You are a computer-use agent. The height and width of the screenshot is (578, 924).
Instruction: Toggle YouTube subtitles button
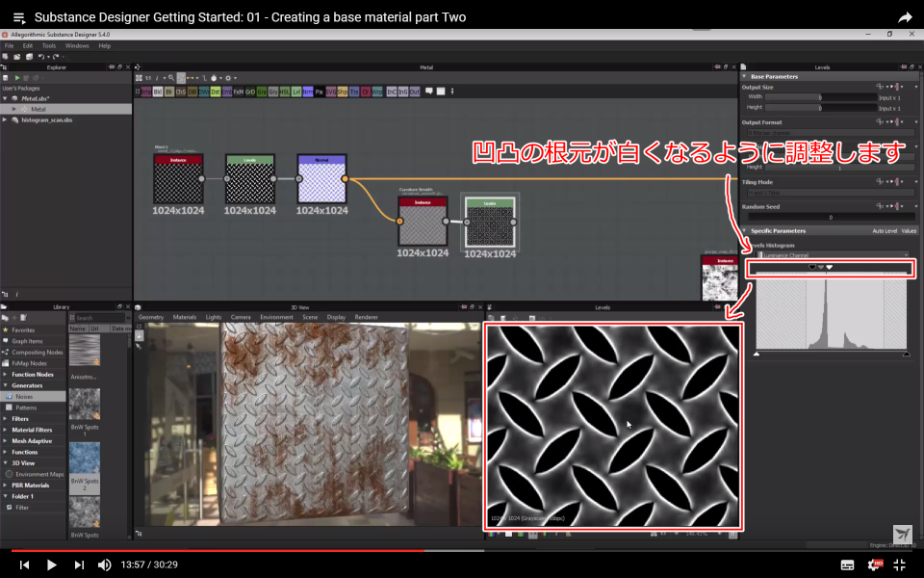(847, 565)
